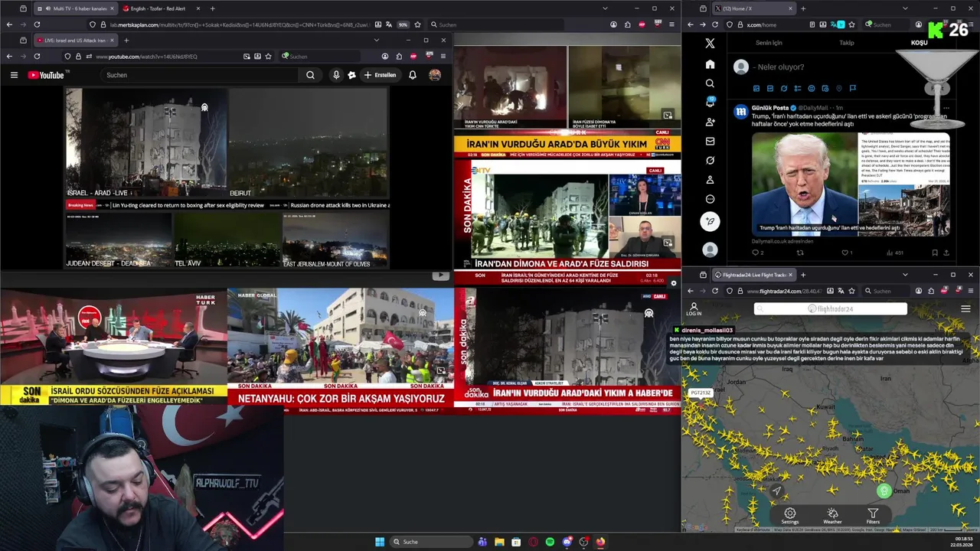980x551 pixels.
Task: Focus the YouTube Suchen search field
Action: (x=200, y=75)
